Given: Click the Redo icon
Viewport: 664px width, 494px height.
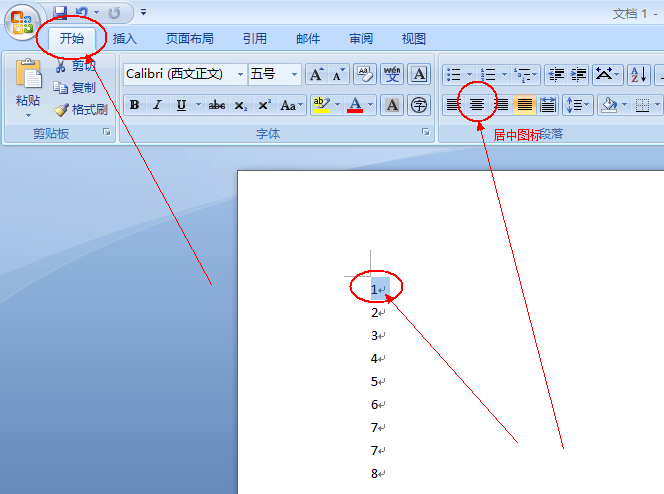Looking at the screenshot, I should (x=114, y=13).
